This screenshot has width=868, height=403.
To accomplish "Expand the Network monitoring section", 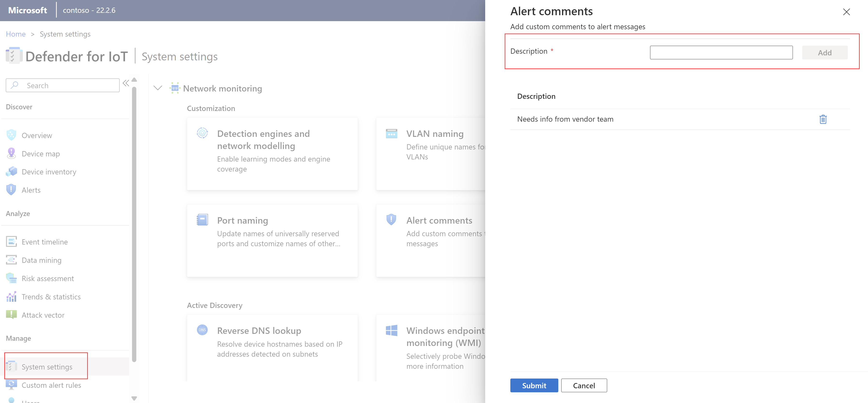I will coord(158,88).
